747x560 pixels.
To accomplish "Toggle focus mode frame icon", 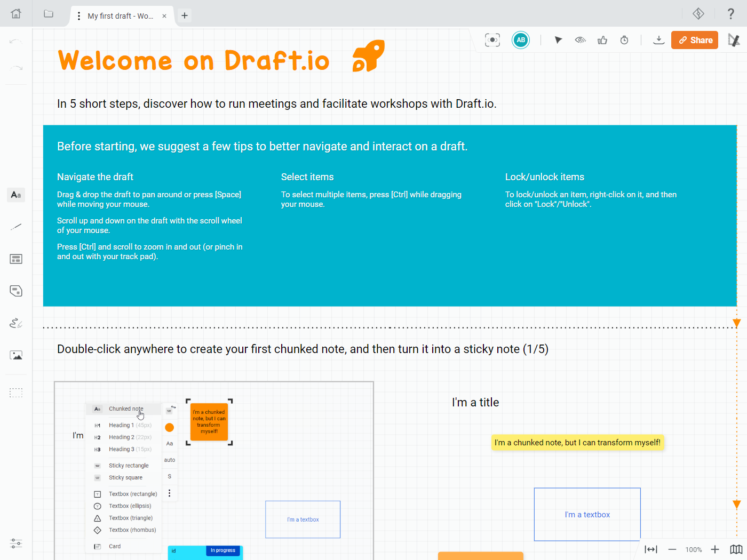I will [492, 40].
